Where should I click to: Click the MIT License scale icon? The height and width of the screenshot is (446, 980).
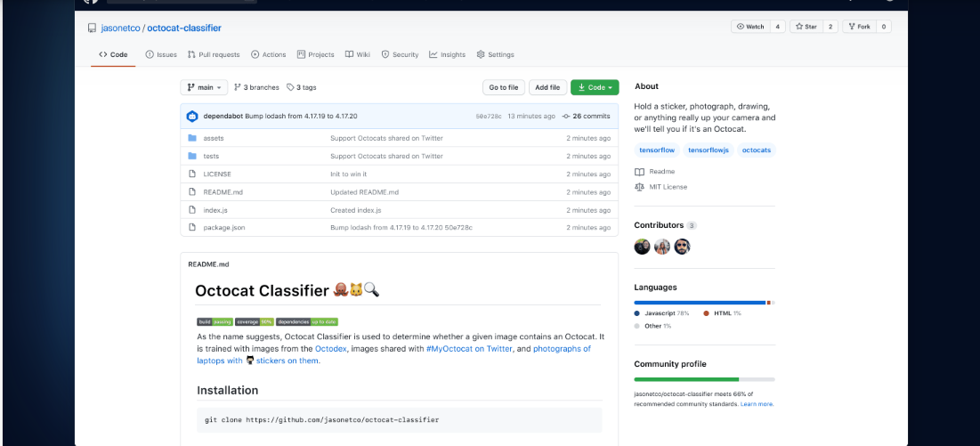click(639, 187)
